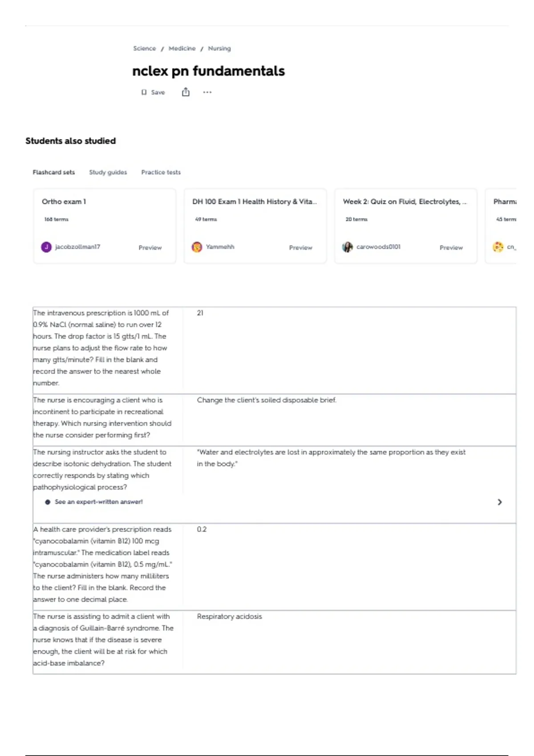The image size is (534, 756).
Task: Click Yammehh's avatar icon
Action: tap(197, 247)
